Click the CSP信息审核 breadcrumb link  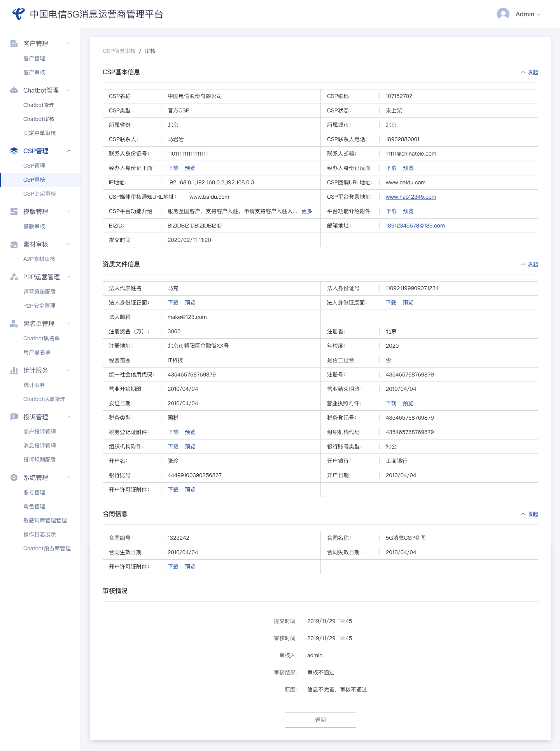(119, 51)
